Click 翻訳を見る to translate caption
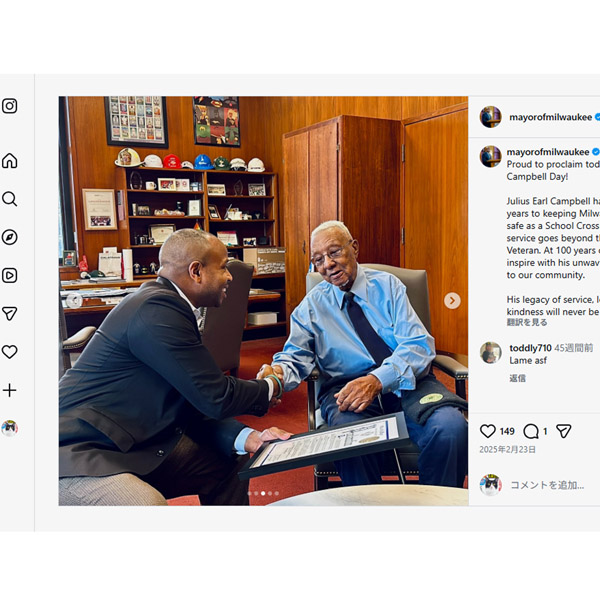Image resolution: width=600 pixels, height=600 pixels. point(527,322)
